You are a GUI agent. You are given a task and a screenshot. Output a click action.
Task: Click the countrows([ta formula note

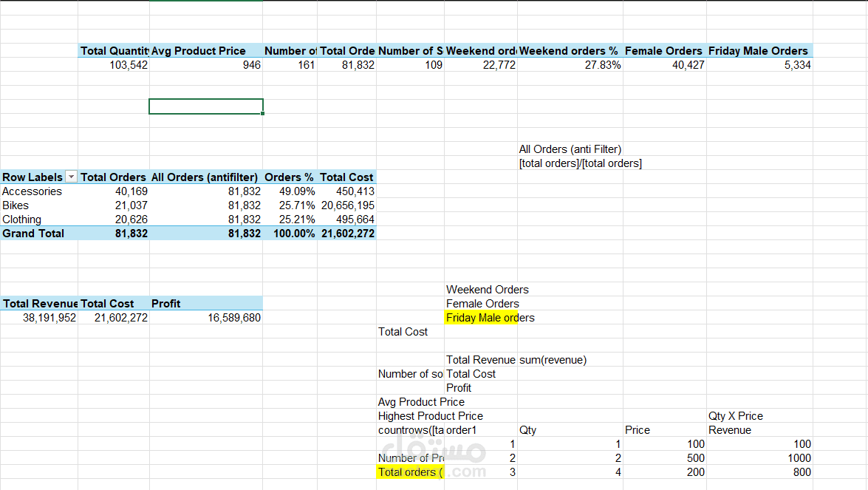tap(410, 430)
